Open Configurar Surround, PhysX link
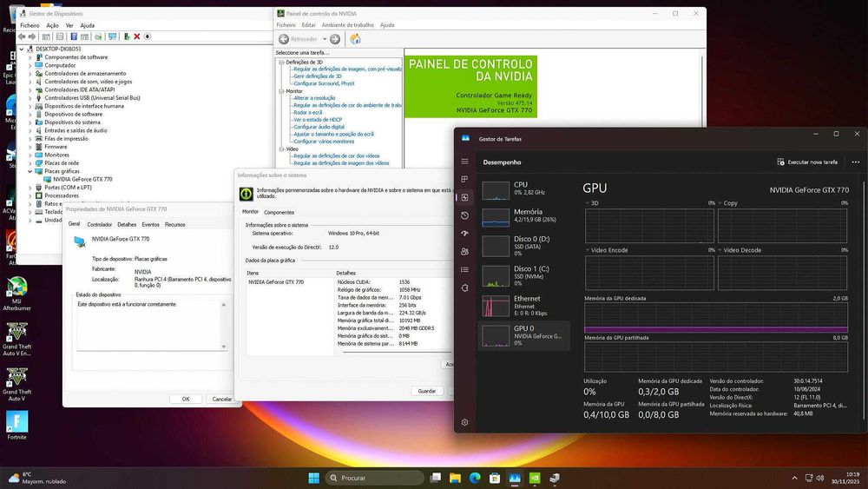 [324, 83]
